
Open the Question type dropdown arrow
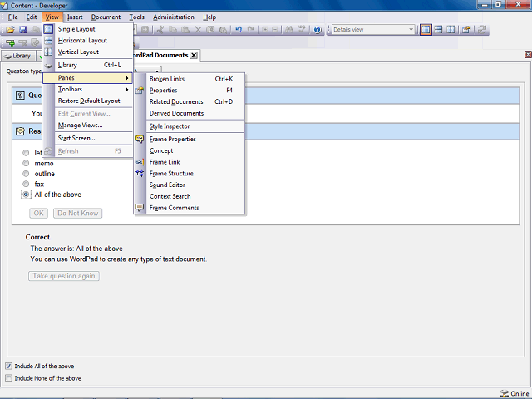coord(157,71)
